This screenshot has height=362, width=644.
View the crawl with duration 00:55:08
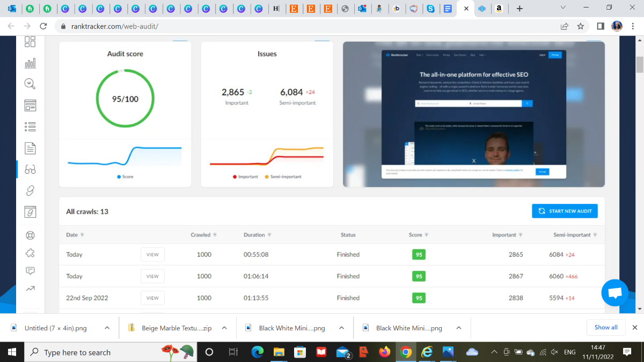point(152,255)
